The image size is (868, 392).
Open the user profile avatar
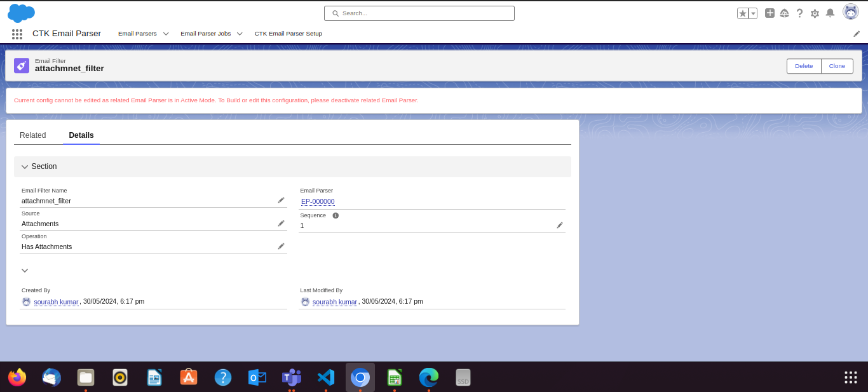(851, 11)
